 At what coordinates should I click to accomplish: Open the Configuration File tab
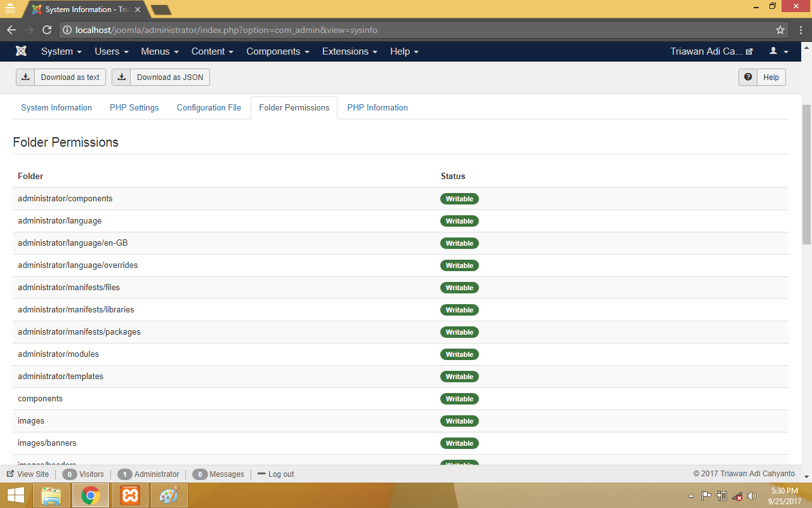click(x=209, y=108)
